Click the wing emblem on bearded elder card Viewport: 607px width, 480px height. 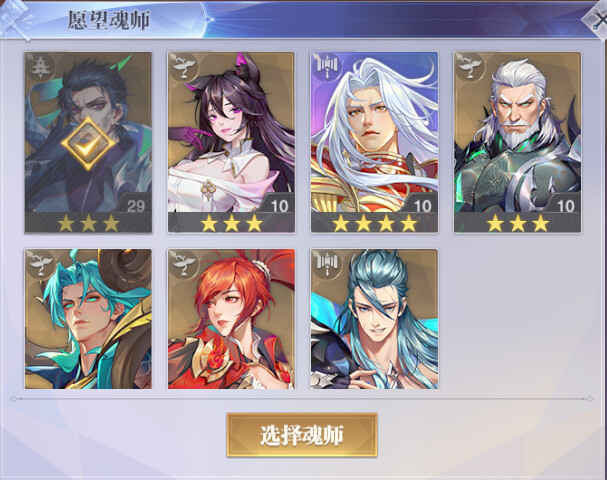coord(469,67)
